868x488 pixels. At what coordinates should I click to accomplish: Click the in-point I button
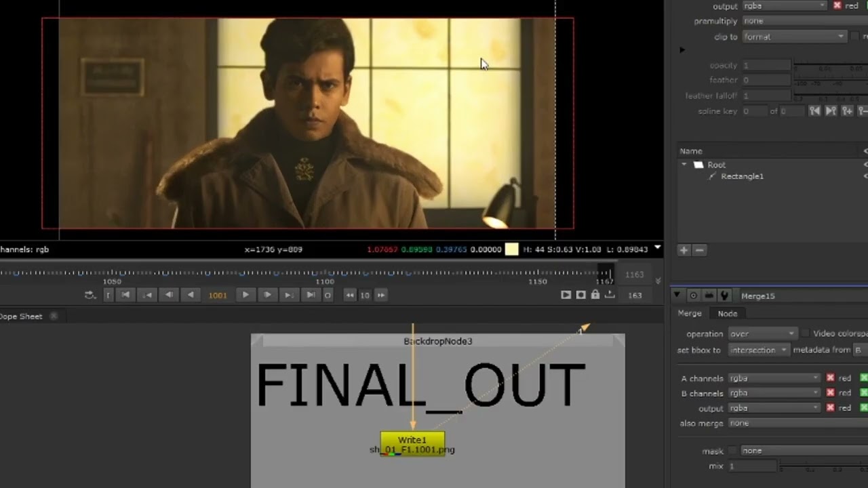108,295
